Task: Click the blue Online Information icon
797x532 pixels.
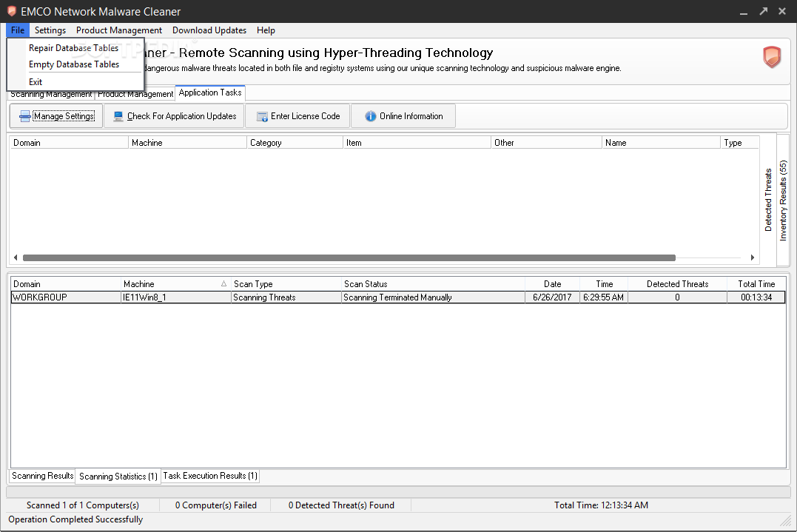Action: [x=371, y=116]
